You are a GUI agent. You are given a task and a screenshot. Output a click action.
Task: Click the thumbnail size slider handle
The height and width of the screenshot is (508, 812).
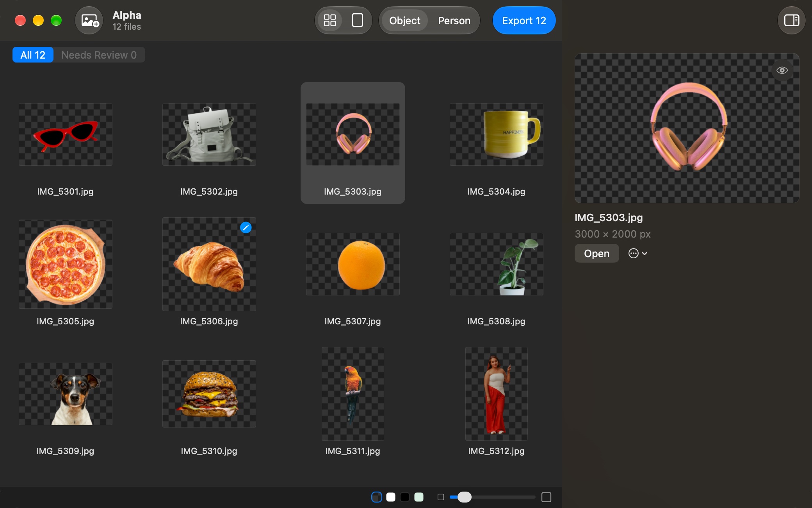point(464,497)
